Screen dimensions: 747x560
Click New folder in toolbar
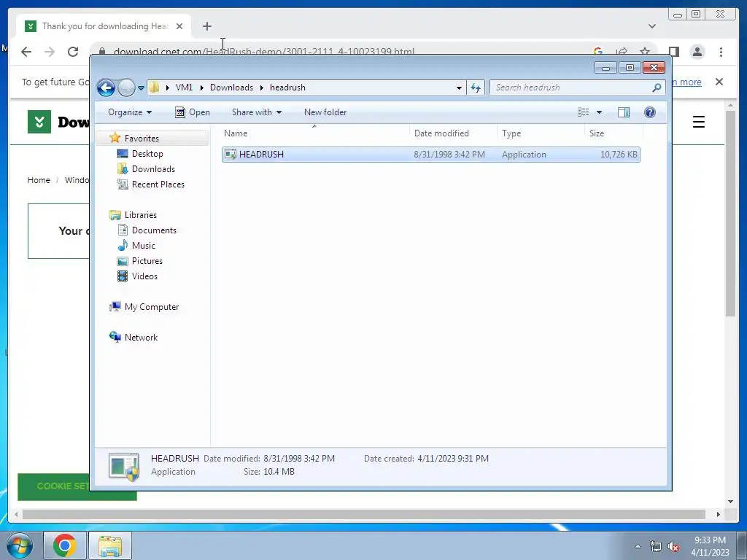pyautogui.click(x=325, y=112)
